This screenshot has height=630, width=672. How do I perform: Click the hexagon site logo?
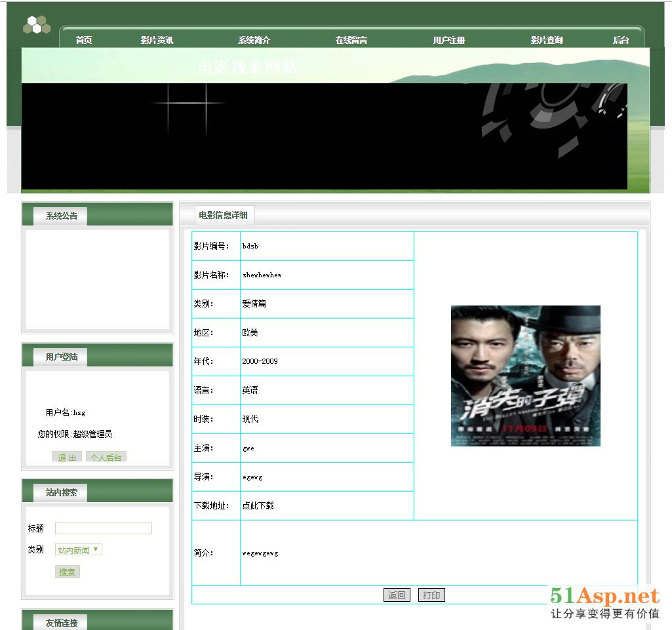coord(37,25)
